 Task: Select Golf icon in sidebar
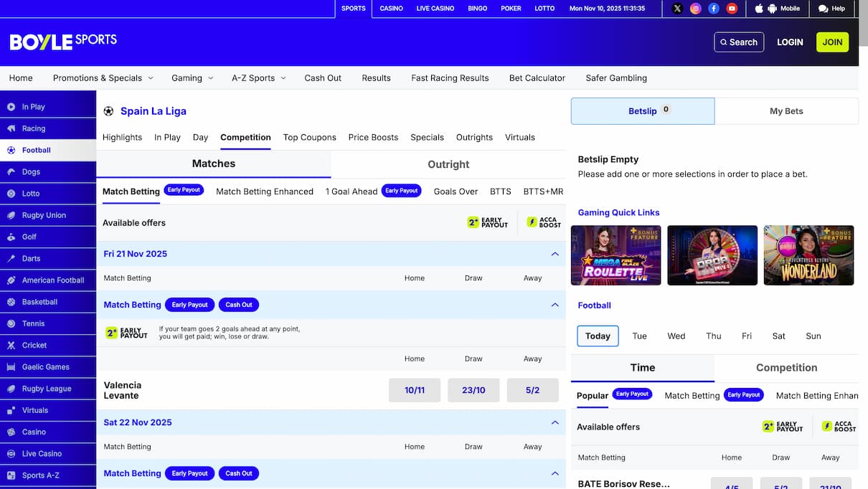(11, 237)
